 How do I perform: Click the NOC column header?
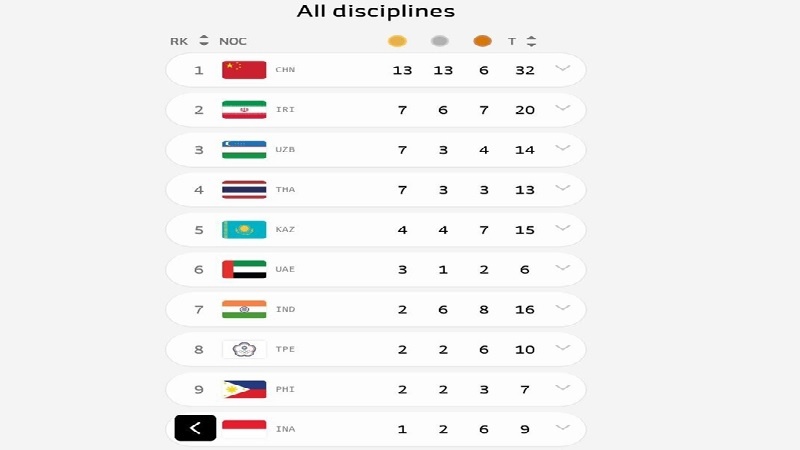(x=233, y=41)
